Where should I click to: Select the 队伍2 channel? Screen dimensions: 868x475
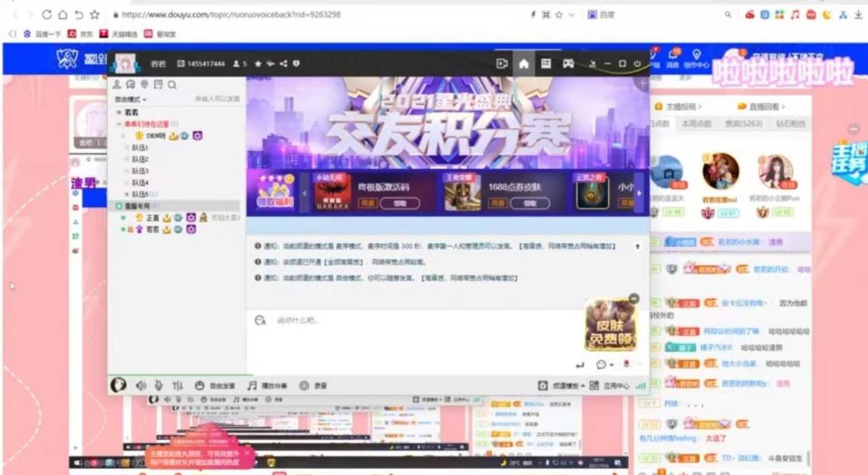[140, 159]
